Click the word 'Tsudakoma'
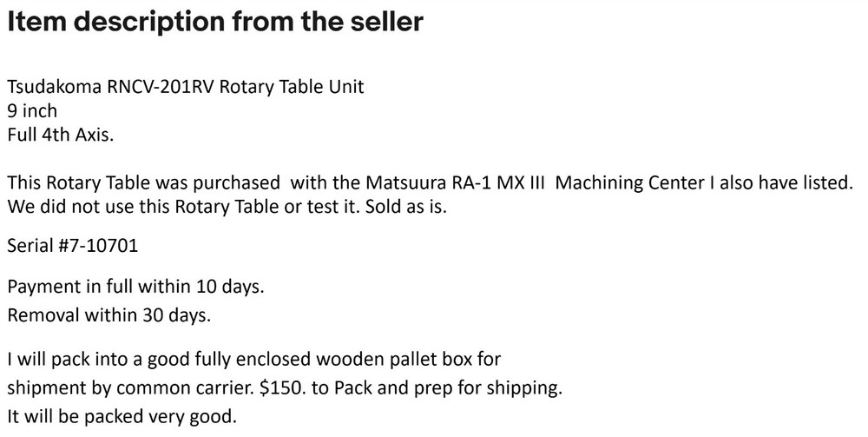 click(53, 87)
